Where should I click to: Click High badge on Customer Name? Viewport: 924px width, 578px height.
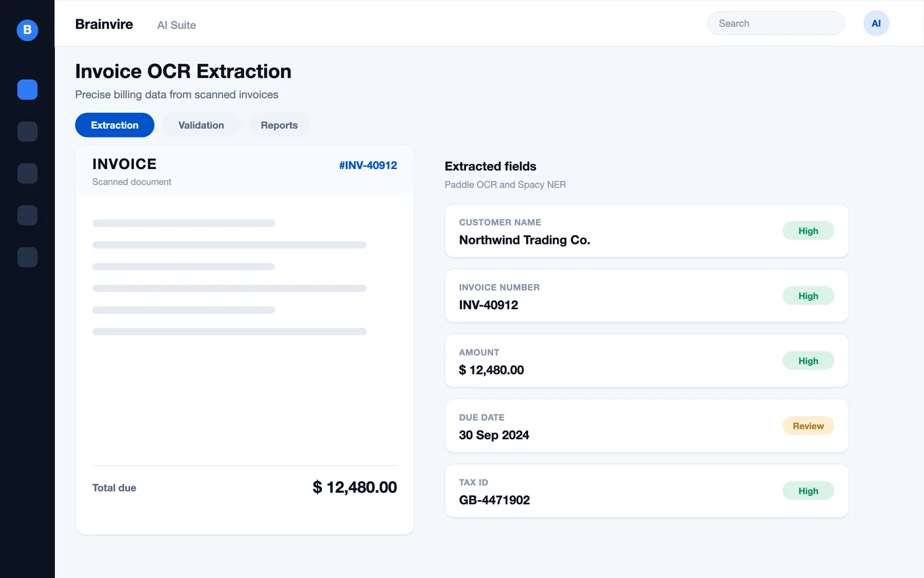click(808, 231)
